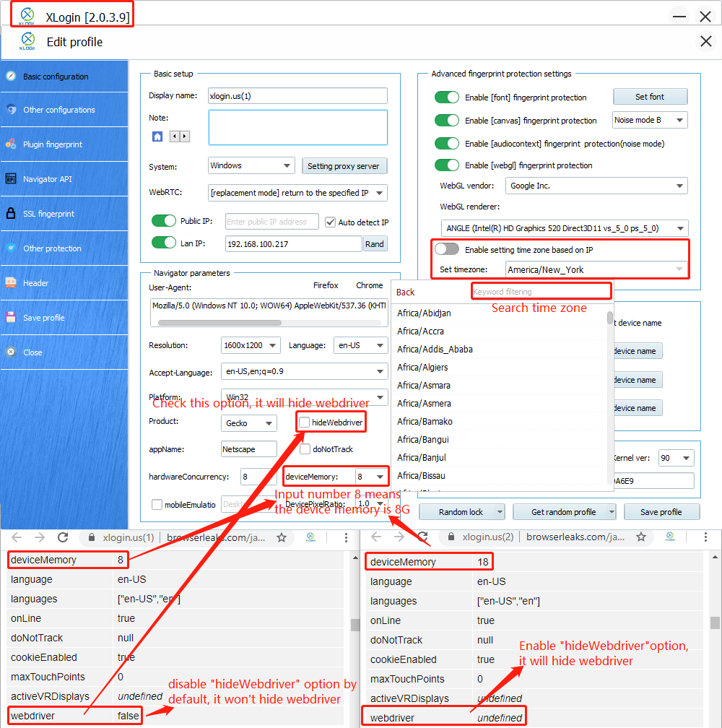The width and height of the screenshot is (722, 728).
Task: Click forward arrow in xlogin.us(2) browser
Action: tap(399, 537)
